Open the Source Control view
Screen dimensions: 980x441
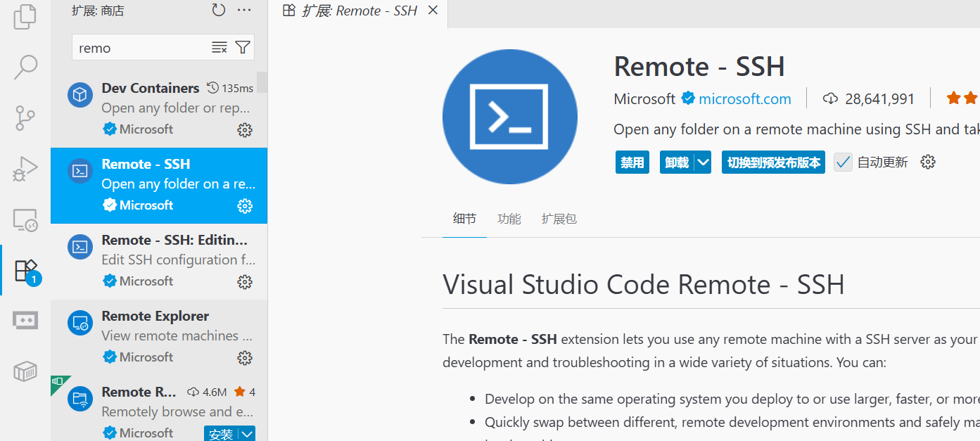pyautogui.click(x=25, y=118)
